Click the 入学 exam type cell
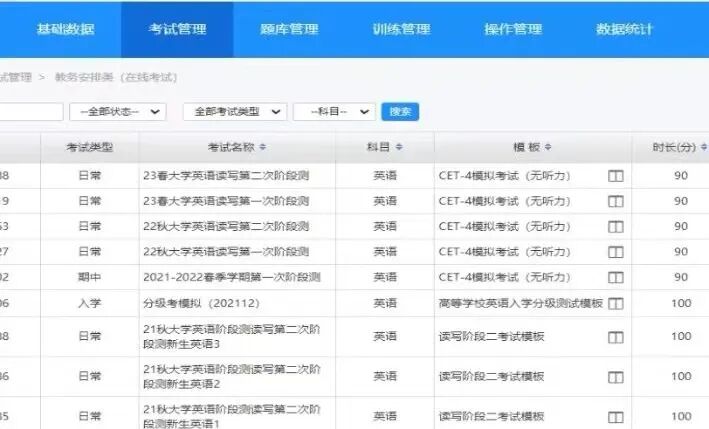 click(x=90, y=303)
